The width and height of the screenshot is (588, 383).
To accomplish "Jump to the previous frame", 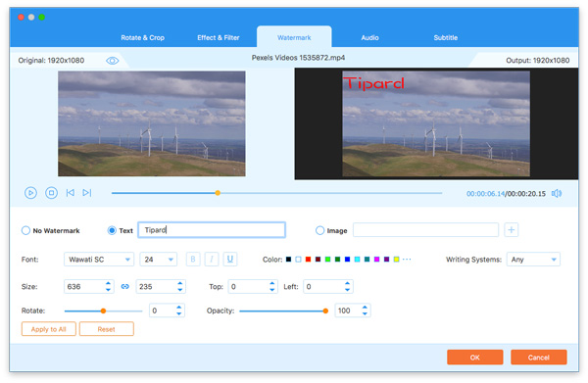I will point(71,193).
